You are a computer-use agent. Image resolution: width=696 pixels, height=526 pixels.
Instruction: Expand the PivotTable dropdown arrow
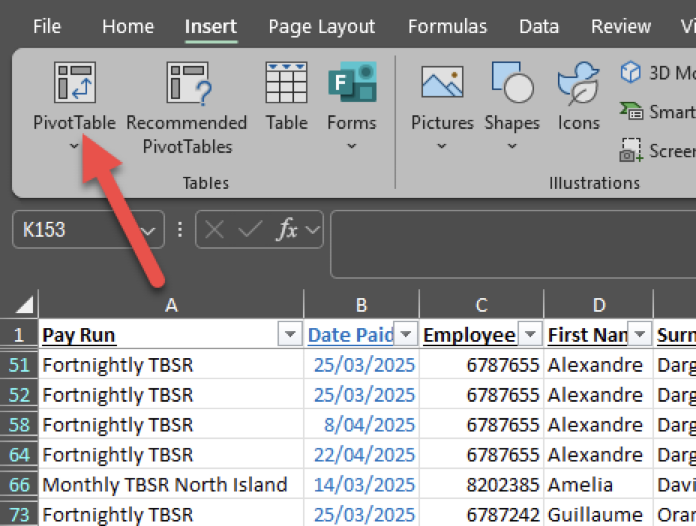coord(74,147)
